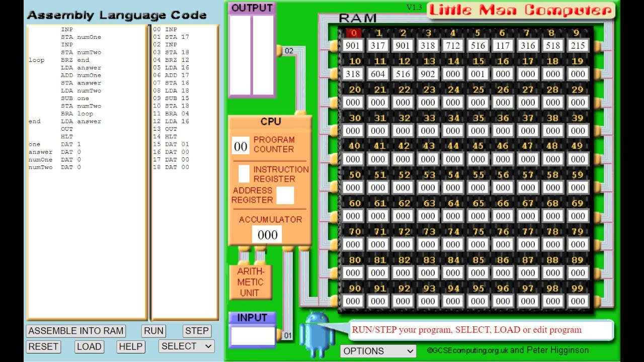Select RAM cell 9 containing 215
This screenshot has width=644, height=362.
coord(578,46)
